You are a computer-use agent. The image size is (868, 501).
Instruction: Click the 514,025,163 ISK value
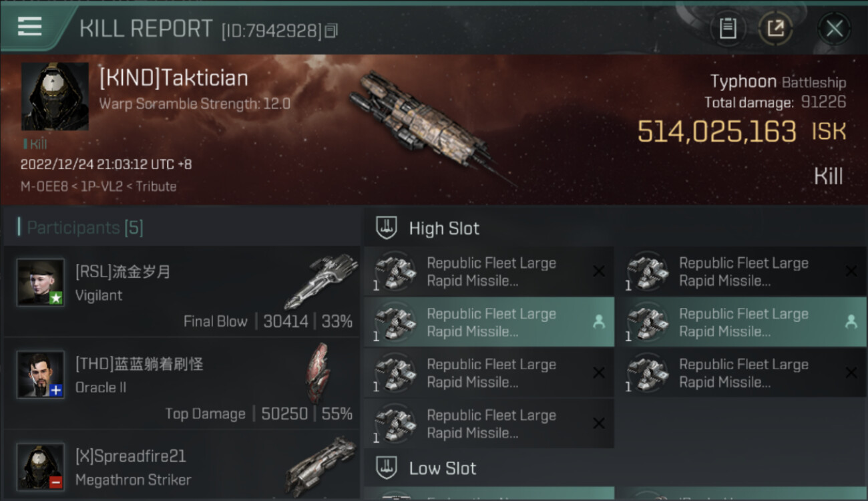[716, 132]
